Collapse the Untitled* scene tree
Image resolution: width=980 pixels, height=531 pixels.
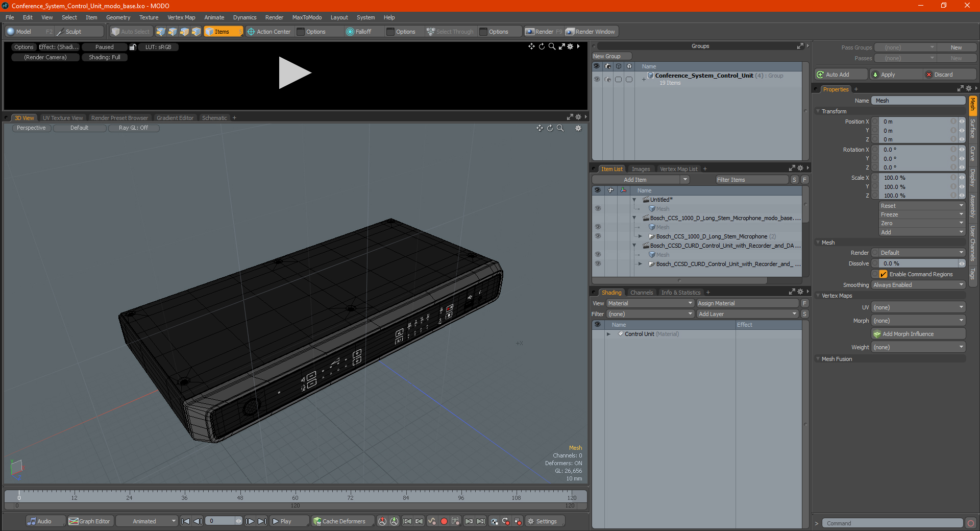[634, 200]
